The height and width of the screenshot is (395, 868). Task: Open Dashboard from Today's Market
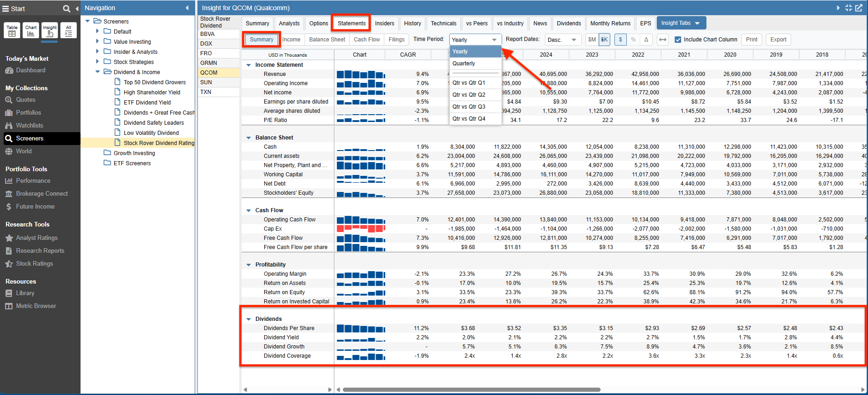click(x=30, y=70)
